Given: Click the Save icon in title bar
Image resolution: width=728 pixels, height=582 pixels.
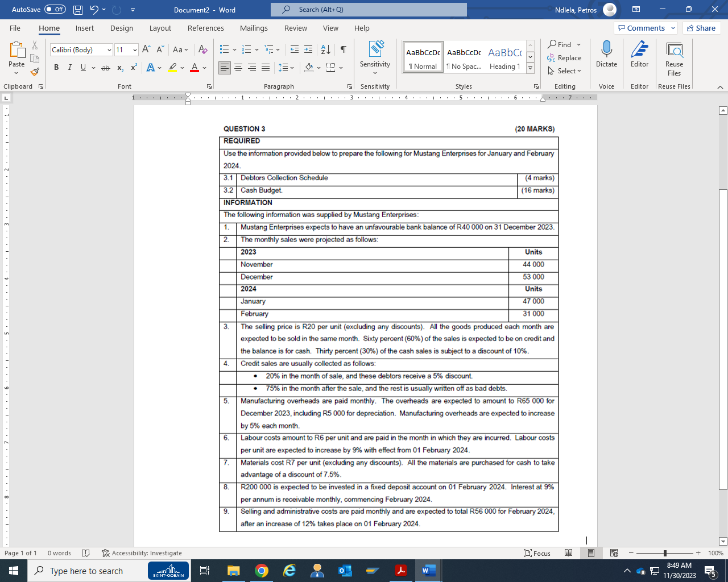Looking at the screenshot, I should 78,10.
